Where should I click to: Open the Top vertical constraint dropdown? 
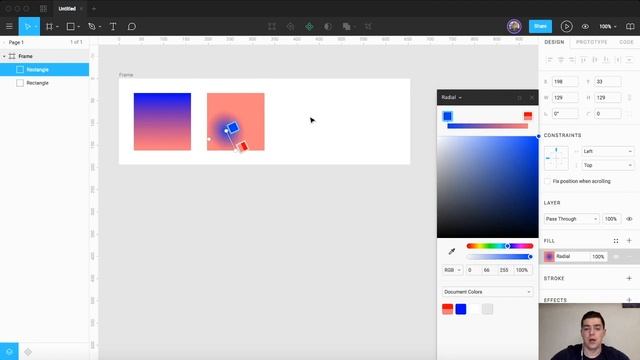click(x=607, y=165)
